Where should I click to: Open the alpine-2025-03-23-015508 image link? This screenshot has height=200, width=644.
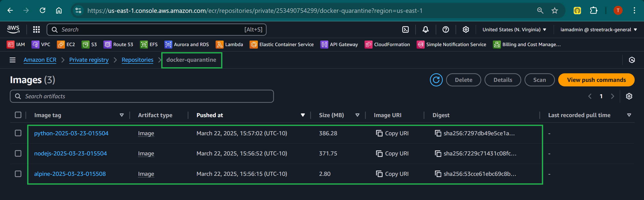point(70,174)
